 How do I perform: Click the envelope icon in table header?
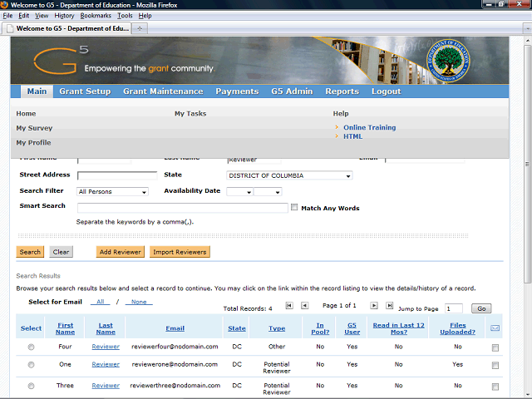pyautogui.click(x=495, y=328)
